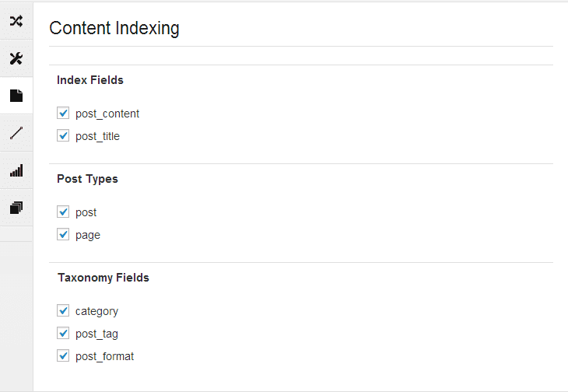
Task: Uncheck the post_content checkbox
Action: click(63, 113)
